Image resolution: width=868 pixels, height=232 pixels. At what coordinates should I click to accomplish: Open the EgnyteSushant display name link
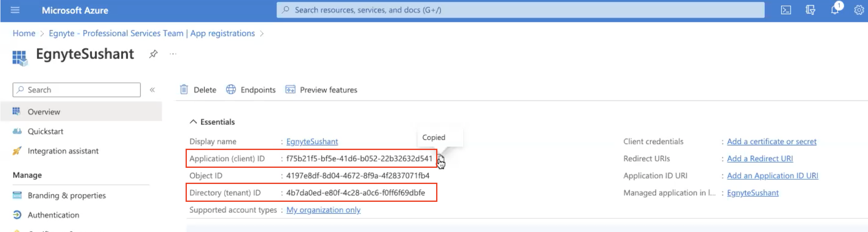coord(312,141)
